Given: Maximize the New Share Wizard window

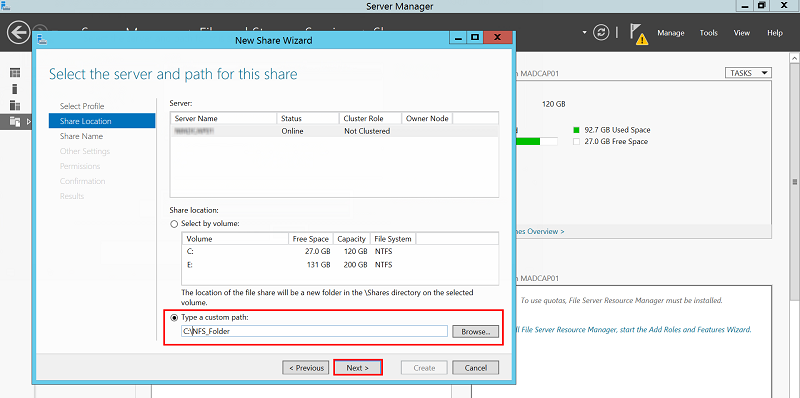Looking at the screenshot, I should tap(475, 38).
